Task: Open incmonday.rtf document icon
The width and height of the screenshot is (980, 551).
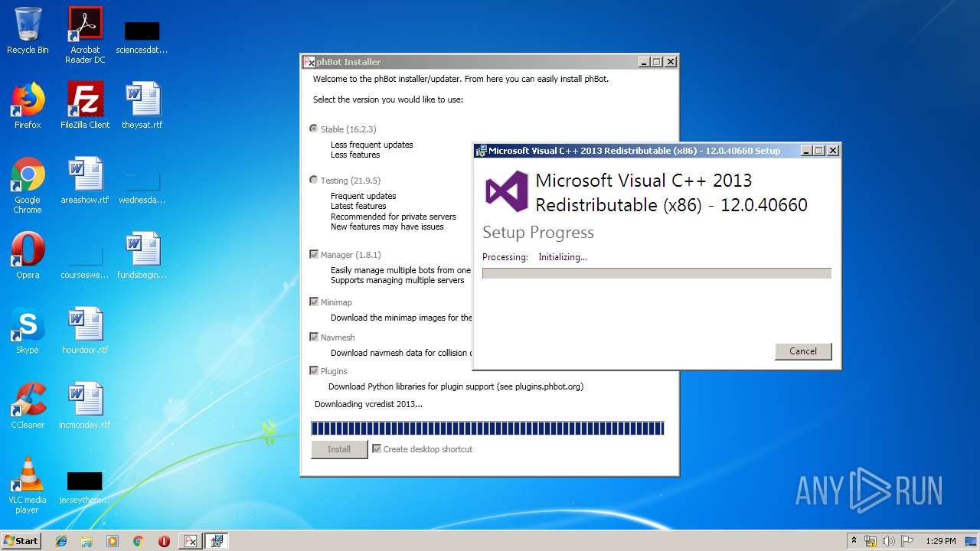Action: click(85, 406)
